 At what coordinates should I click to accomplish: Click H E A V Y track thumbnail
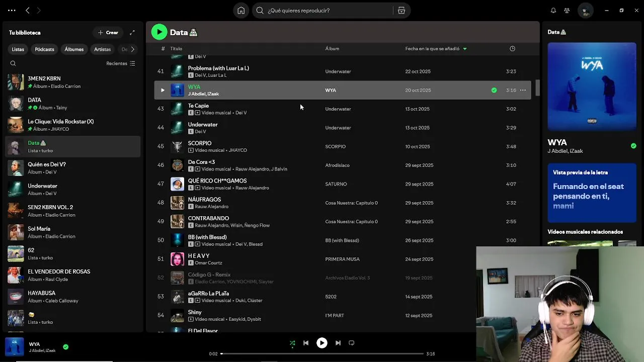pos(177,259)
